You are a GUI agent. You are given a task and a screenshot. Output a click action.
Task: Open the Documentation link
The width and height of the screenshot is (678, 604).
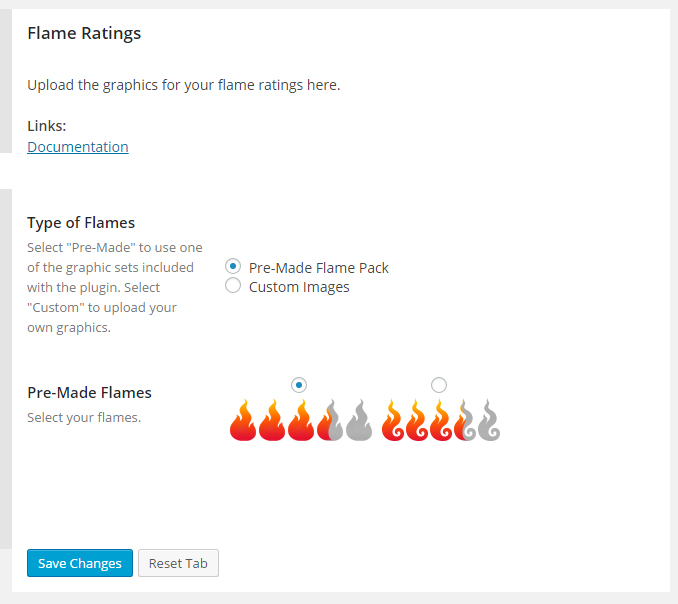[78, 147]
